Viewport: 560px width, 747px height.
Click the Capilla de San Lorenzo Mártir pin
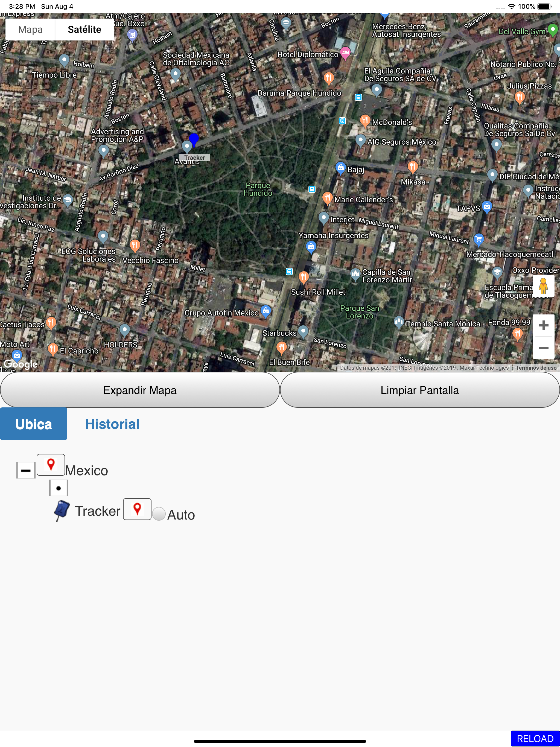[355, 275]
